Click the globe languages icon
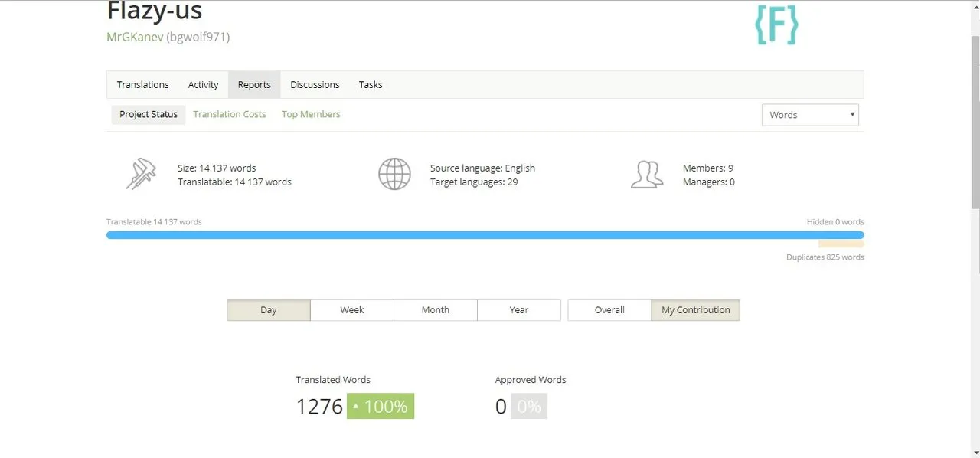This screenshot has height=458, width=980. point(394,175)
